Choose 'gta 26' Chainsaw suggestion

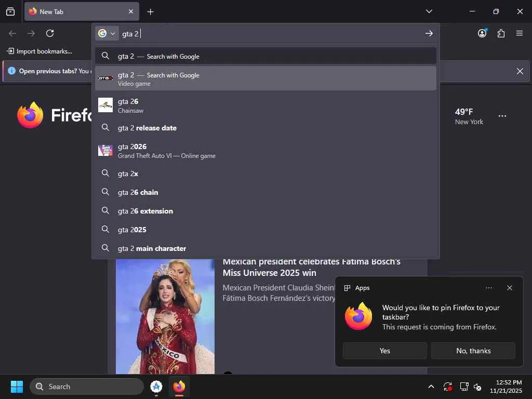click(x=265, y=105)
